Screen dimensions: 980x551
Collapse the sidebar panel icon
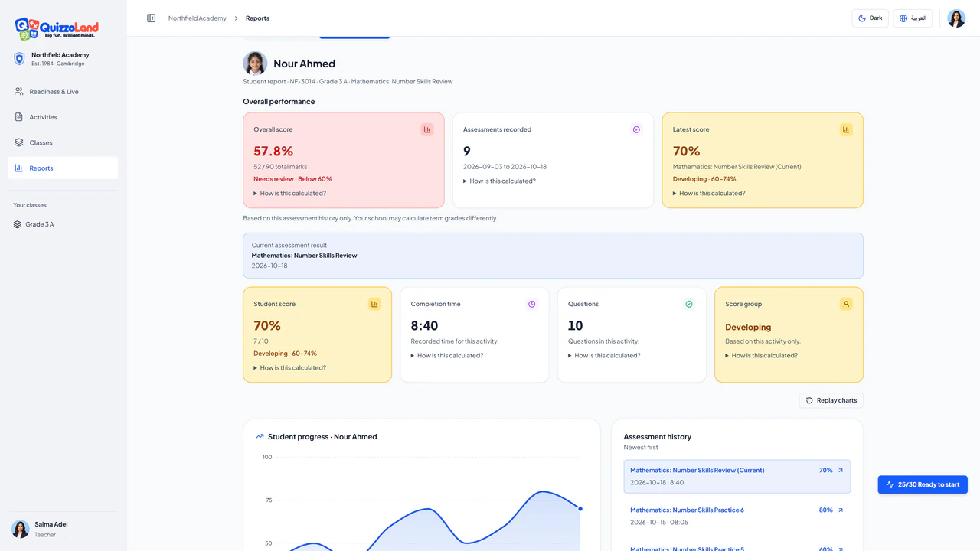click(x=152, y=18)
